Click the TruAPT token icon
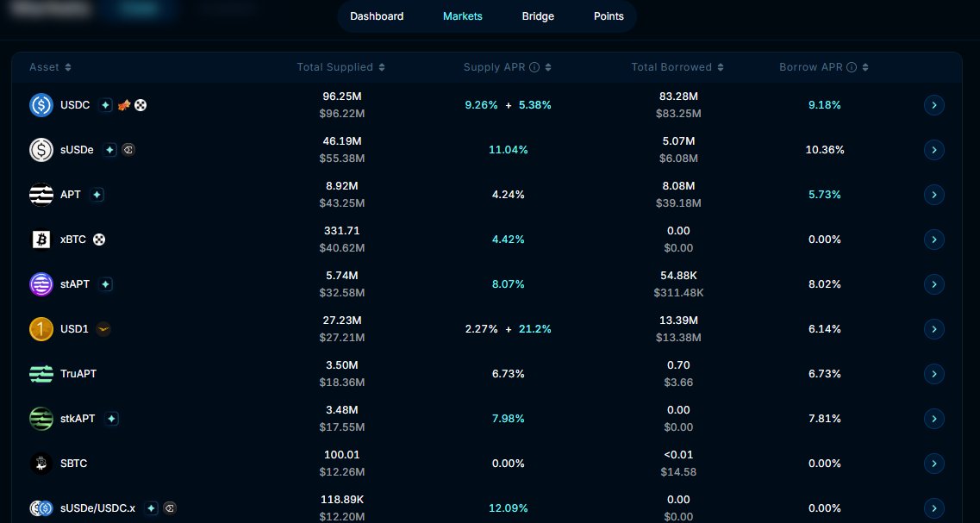Screen dimensions: 980x523 [41, 374]
